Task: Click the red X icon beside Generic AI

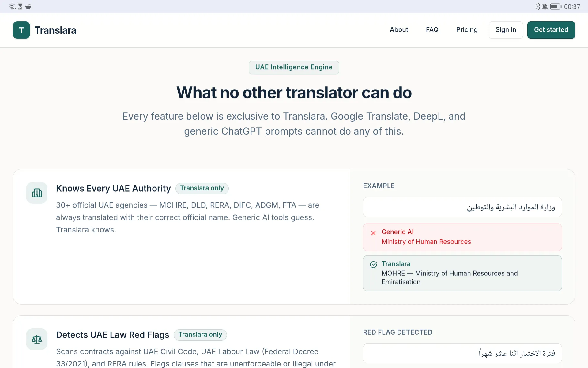Action: [x=373, y=233]
